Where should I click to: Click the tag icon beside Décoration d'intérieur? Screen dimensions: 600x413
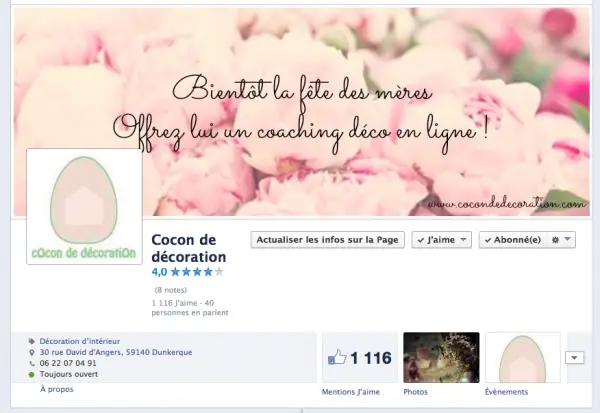[31, 340]
